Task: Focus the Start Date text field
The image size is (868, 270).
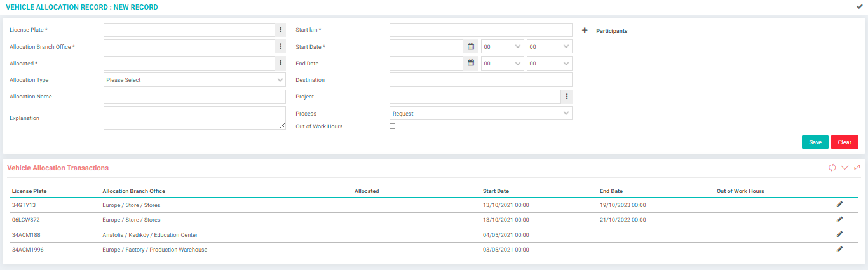Action: (427, 46)
